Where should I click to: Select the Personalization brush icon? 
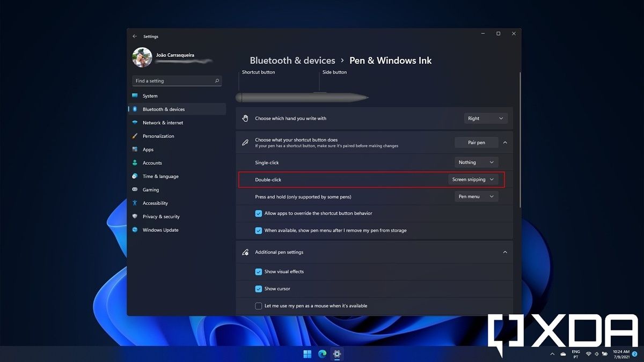[x=135, y=136]
